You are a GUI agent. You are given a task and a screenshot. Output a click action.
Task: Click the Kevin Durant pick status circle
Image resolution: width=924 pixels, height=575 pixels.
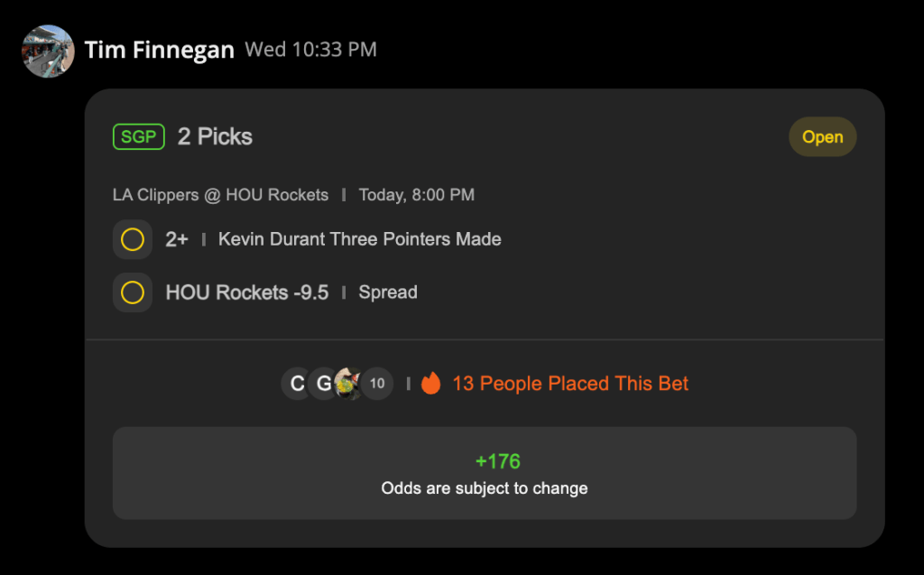coord(133,239)
